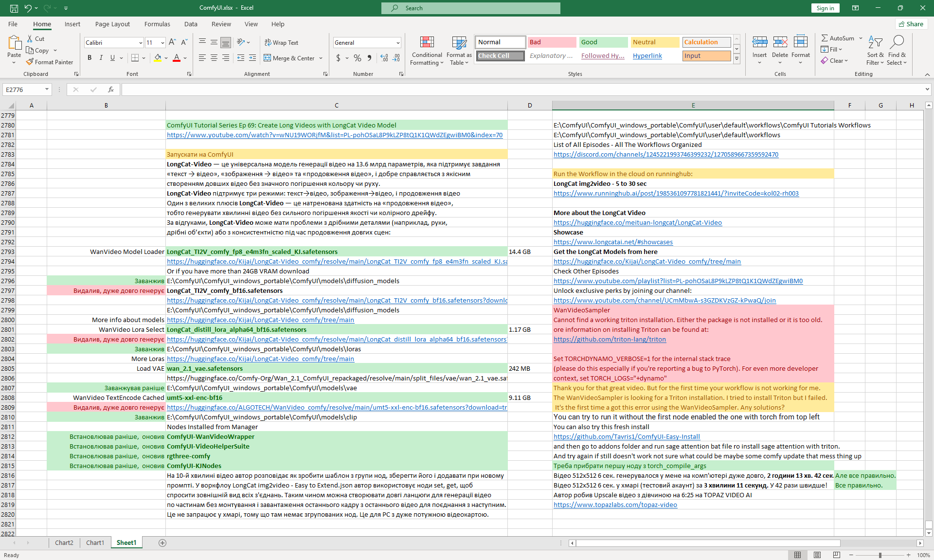This screenshot has height=560, width=934.
Task: Click the Insert Function fx icon
Action: (x=111, y=90)
